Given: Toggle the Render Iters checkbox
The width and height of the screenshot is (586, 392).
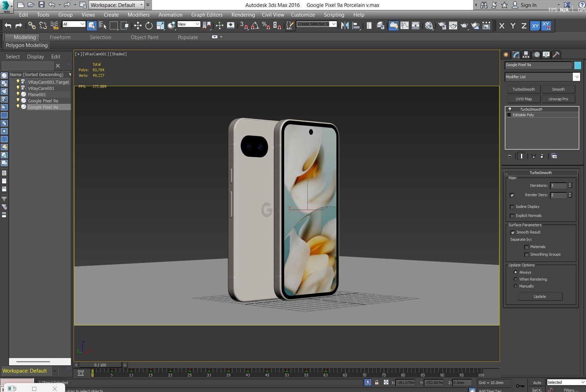Looking at the screenshot, I should click(512, 195).
